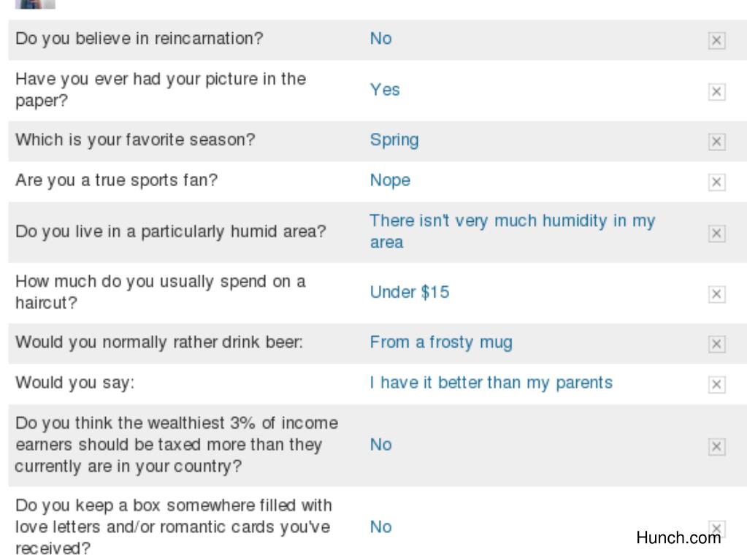Image resolution: width=747 pixels, height=560 pixels.
Task: Click the profile thumbnail at top left
Action: [35, 4]
